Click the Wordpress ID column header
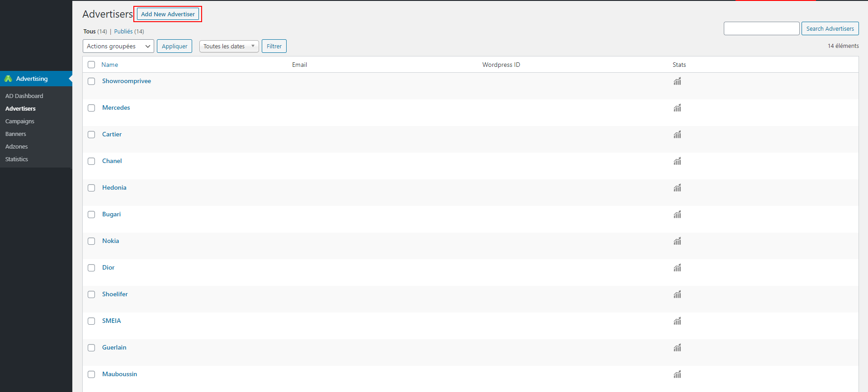The width and height of the screenshot is (868, 392). coord(501,65)
